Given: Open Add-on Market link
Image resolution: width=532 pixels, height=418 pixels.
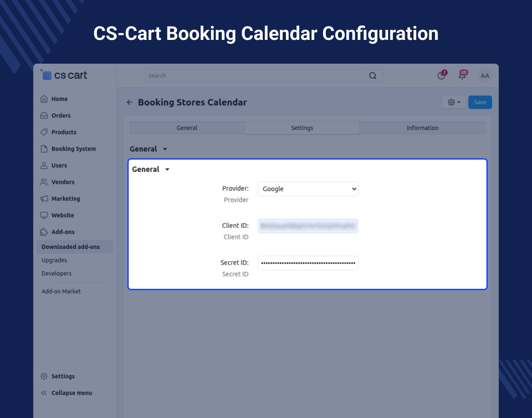Looking at the screenshot, I should [x=61, y=291].
